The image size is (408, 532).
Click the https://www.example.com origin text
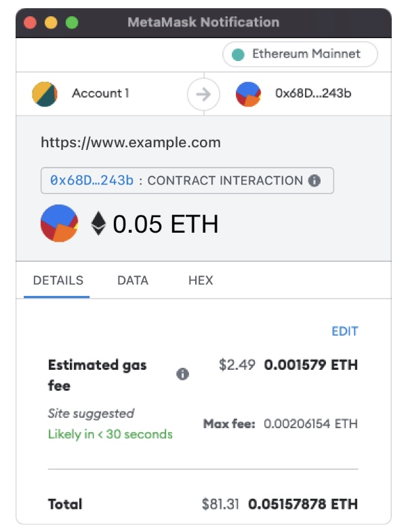point(131,142)
